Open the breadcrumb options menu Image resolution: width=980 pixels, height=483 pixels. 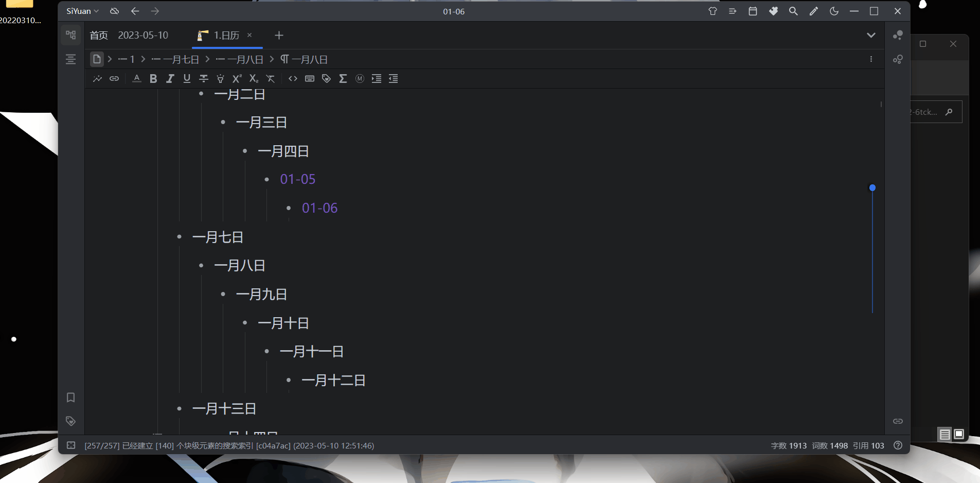871,59
